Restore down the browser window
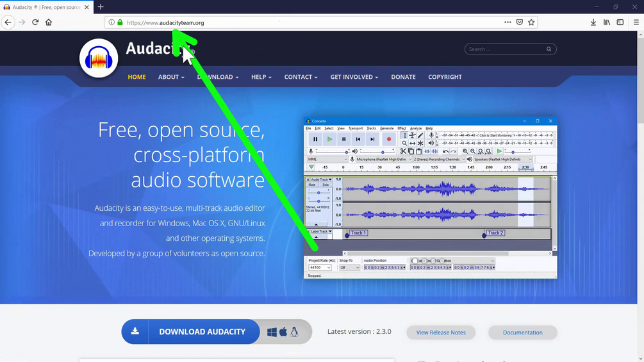The image size is (644, 362). tap(616, 7)
